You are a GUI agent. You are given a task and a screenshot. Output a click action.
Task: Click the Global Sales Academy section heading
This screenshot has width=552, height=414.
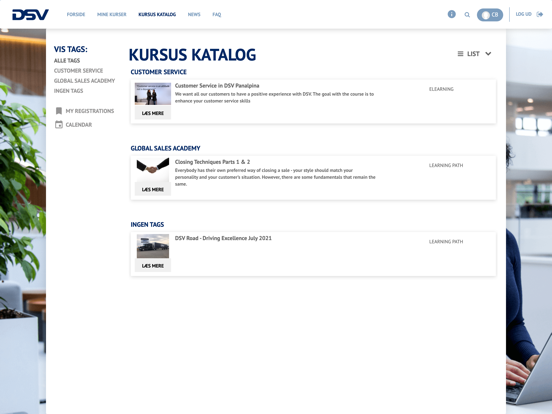tap(165, 148)
